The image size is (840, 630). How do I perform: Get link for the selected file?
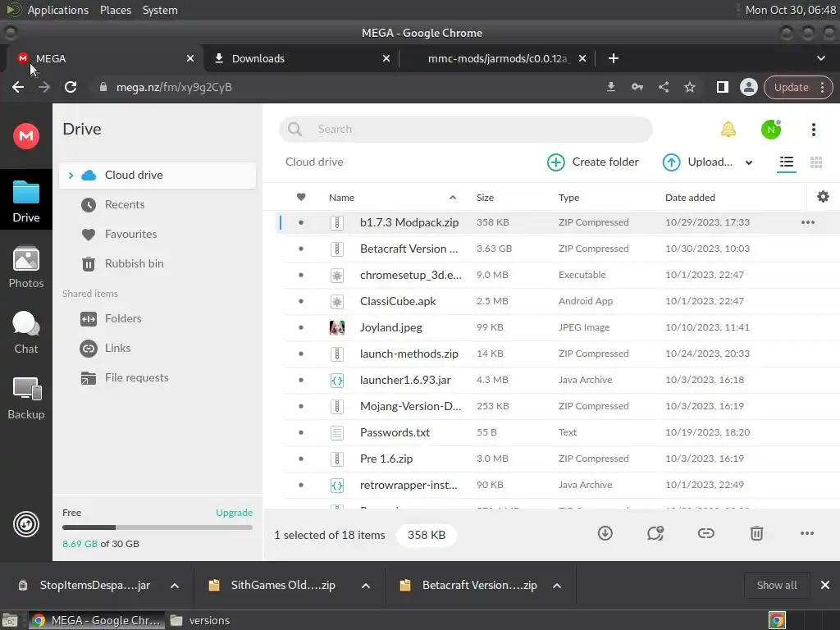(x=705, y=533)
